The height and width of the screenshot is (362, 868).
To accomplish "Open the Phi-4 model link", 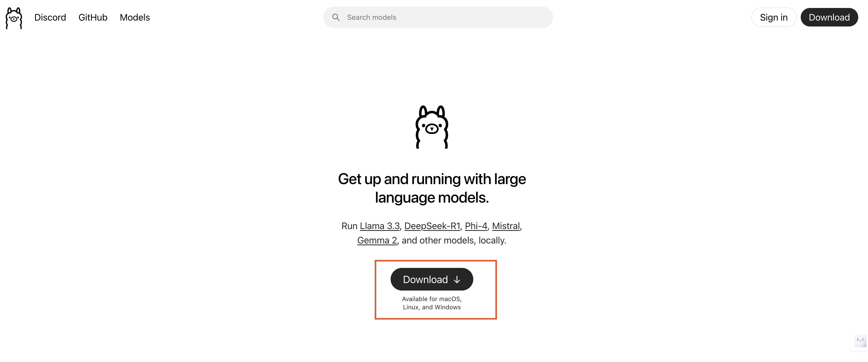I will 476,226.
